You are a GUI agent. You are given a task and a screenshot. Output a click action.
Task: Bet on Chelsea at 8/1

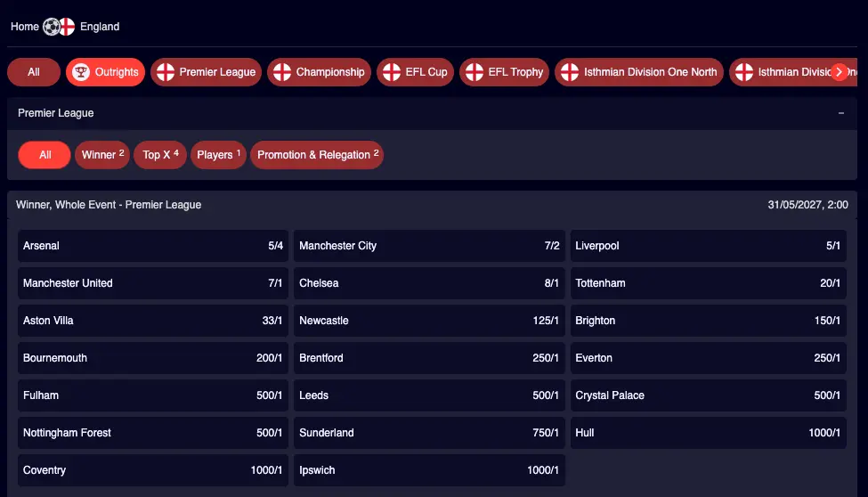429,283
